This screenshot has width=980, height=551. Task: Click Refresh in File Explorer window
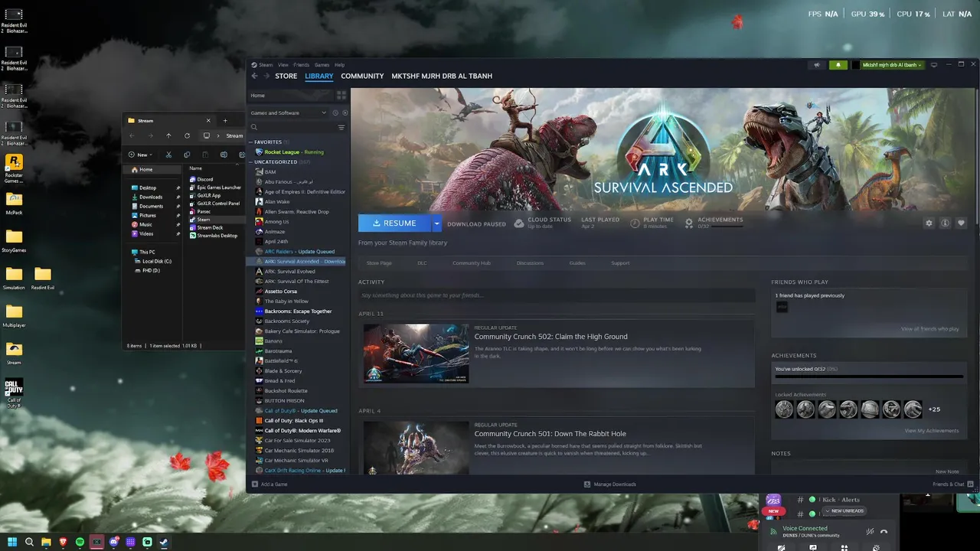pos(187,135)
